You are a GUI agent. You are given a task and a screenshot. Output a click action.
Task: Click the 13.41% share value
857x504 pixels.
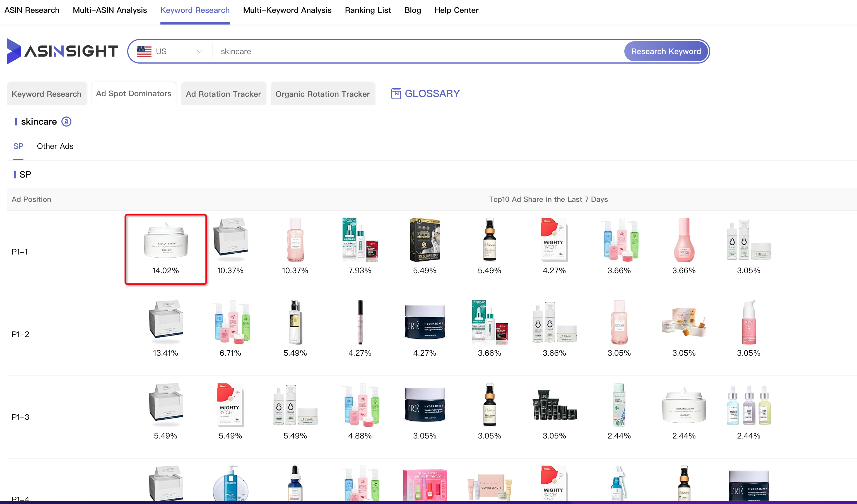coord(166,353)
